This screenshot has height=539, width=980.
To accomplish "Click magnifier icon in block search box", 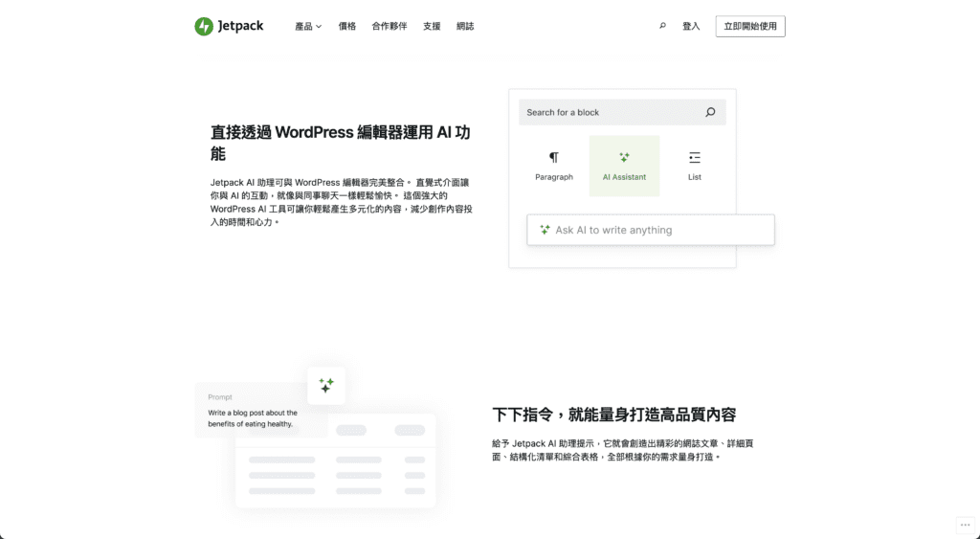I will point(710,112).
